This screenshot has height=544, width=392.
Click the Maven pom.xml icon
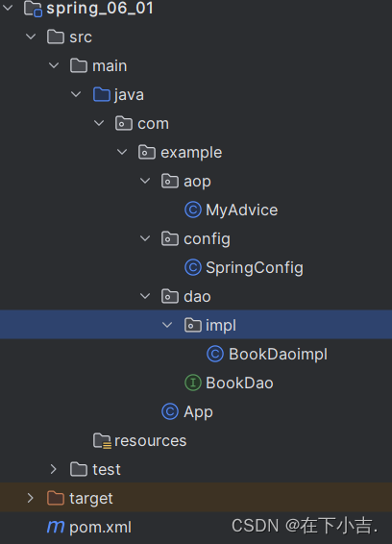pos(56,527)
